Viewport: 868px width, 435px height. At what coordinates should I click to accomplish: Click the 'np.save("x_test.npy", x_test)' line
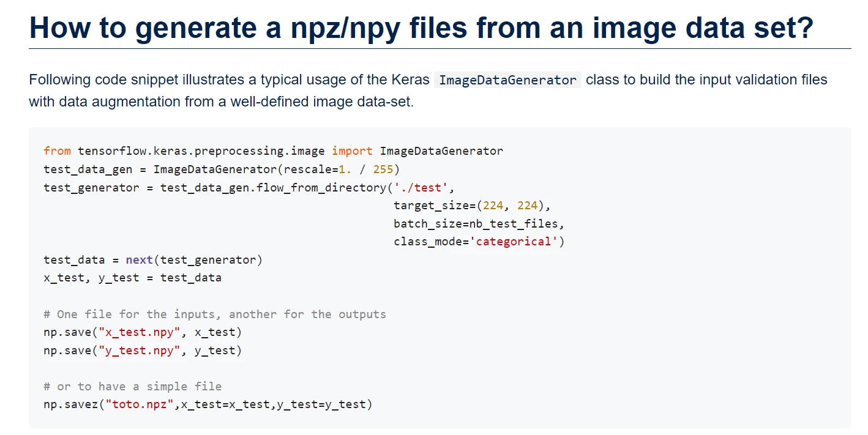(x=143, y=332)
